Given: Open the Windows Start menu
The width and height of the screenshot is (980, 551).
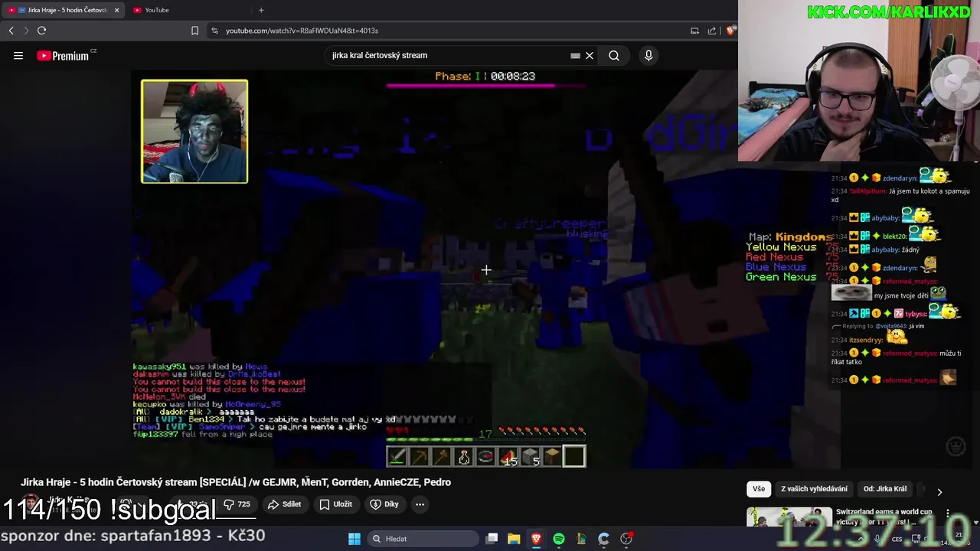Looking at the screenshot, I should coord(354,539).
